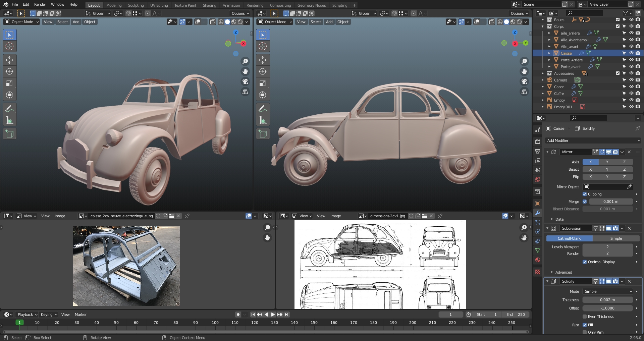Click the Add Cube tool in right viewport
The image size is (644, 341).
pyautogui.click(x=263, y=134)
